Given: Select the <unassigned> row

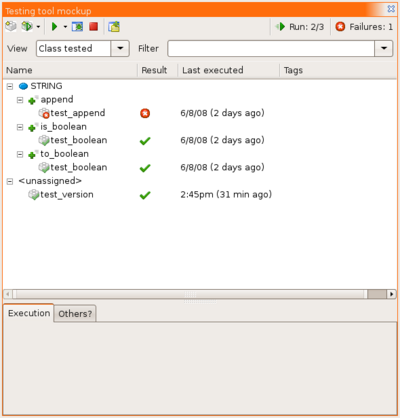Looking at the screenshot, I should [x=50, y=181].
